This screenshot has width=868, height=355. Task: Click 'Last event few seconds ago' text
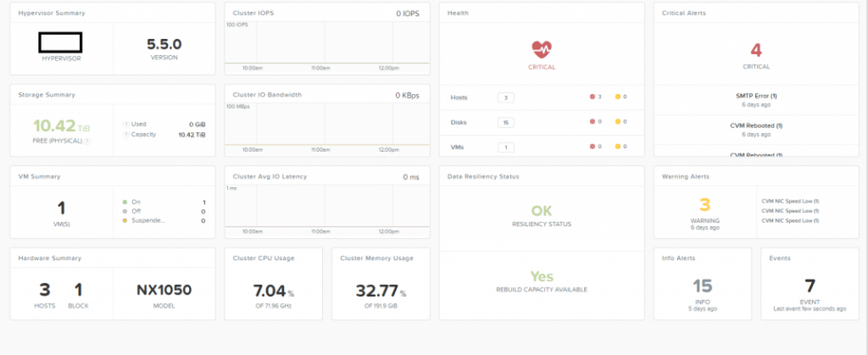tap(809, 309)
